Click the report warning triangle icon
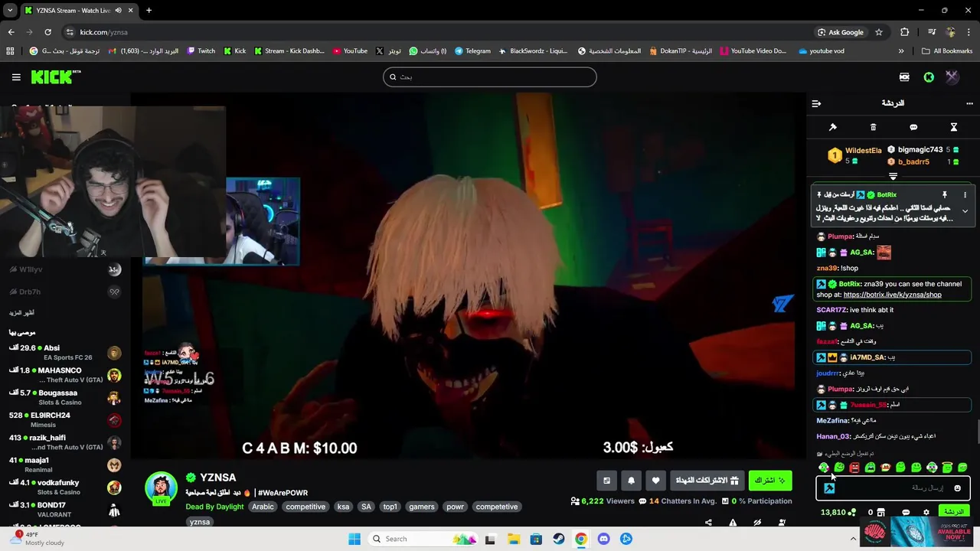The width and height of the screenshot is (980, 551). (x=733, y=523)
